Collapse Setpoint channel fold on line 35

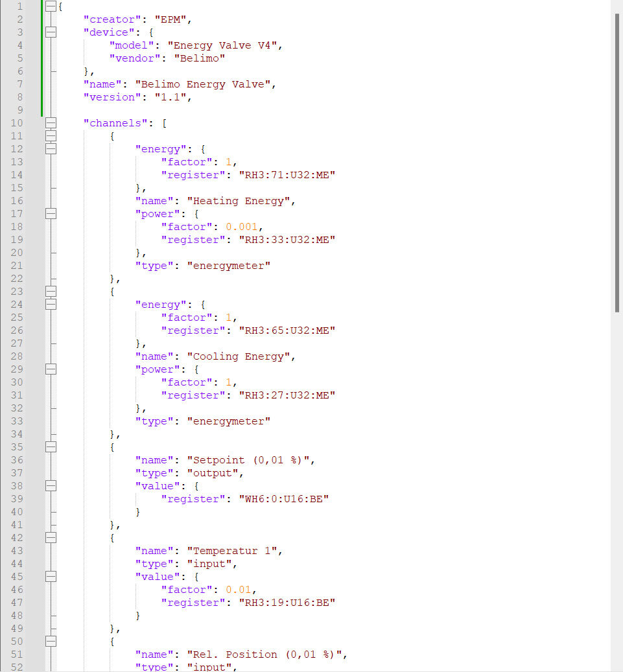click(x=51, y=447)
